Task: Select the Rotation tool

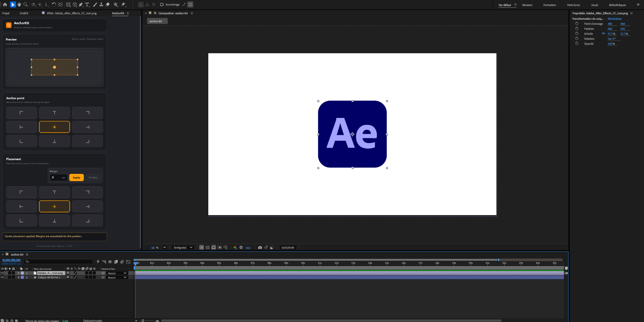Action: [x=54, y=5]
